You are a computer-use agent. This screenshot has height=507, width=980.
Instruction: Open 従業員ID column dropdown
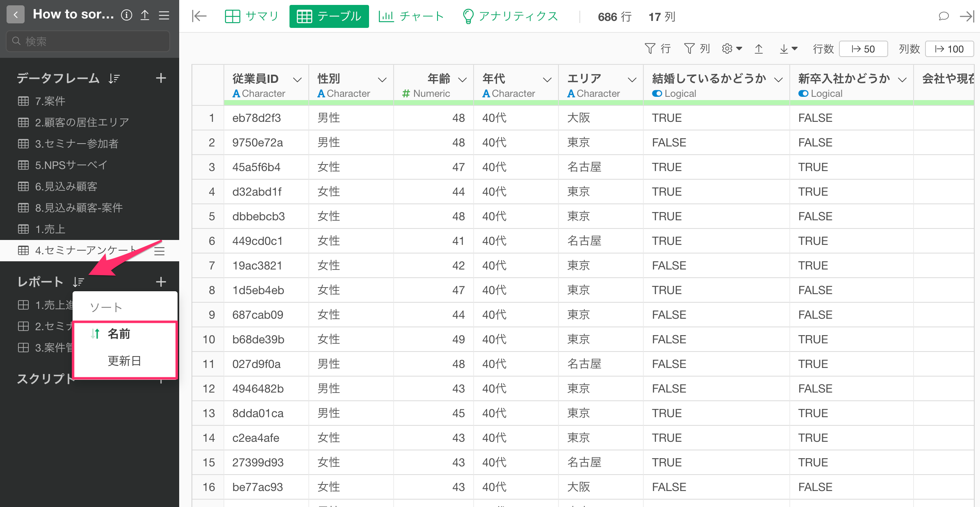pos(297,79)
